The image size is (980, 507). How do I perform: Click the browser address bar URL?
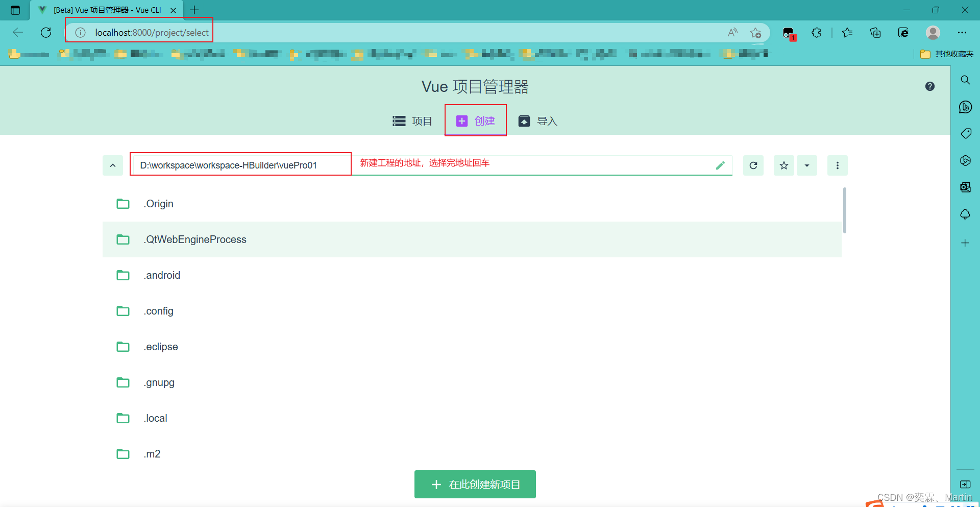tap(152, 33)
